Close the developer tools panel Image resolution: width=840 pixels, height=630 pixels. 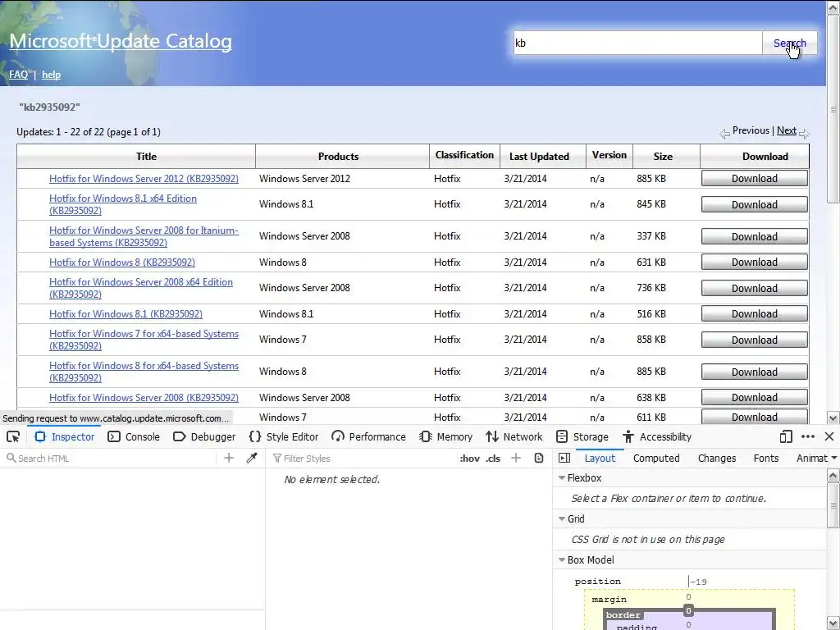829,436
